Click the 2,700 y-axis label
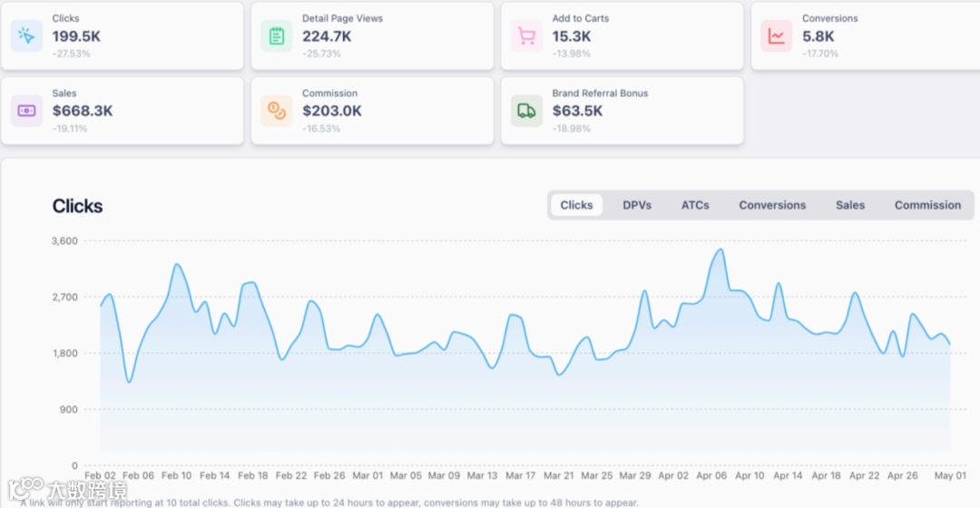The width and height of the screenshot is (980, 508). pos(65,297)
